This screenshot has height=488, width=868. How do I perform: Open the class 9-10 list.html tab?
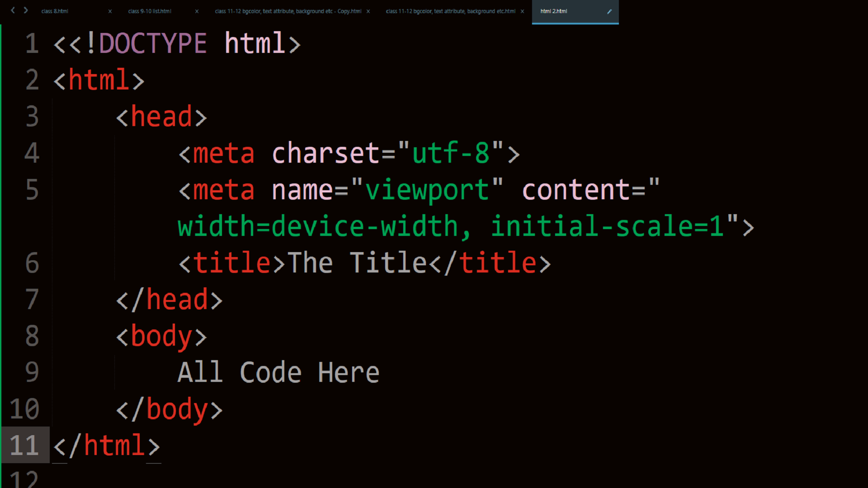click(150, 11)
